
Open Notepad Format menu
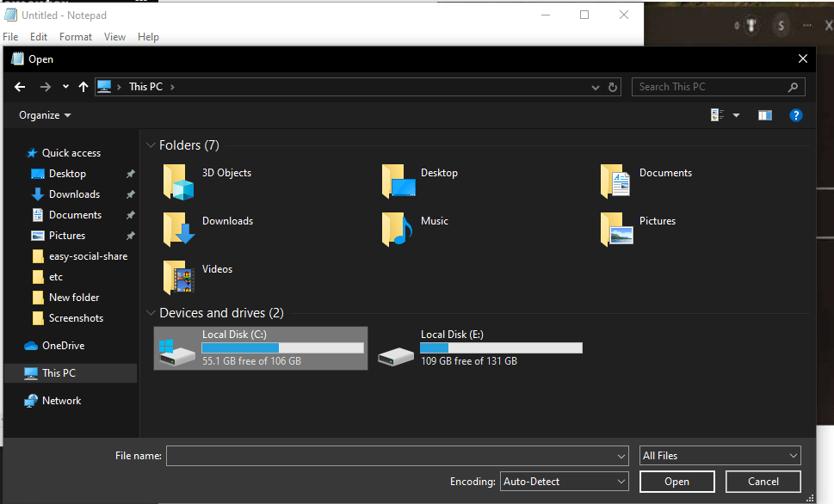tap(76, 37)
